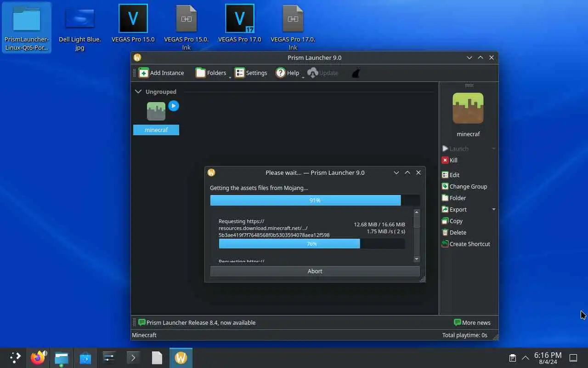The image size is (588, 368).
Task: Click the 76% file progress bar
Action: [x=312, y=244]
